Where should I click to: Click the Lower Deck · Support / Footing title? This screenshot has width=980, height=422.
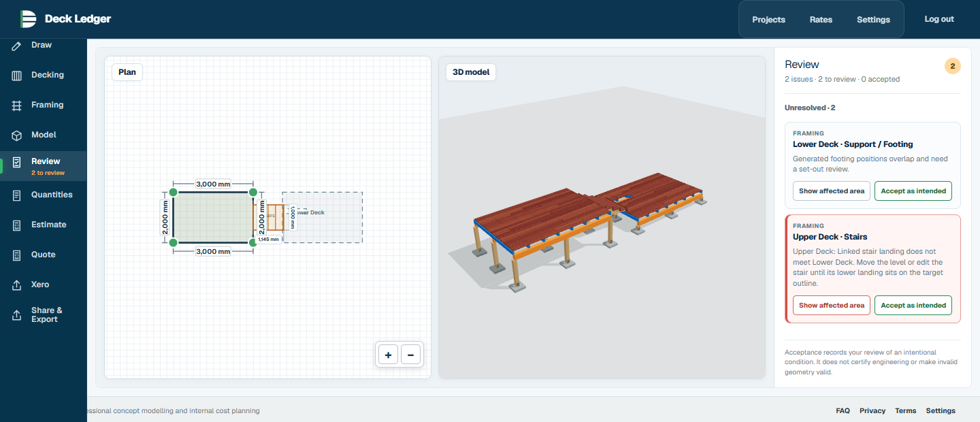(x=853, y=144)
